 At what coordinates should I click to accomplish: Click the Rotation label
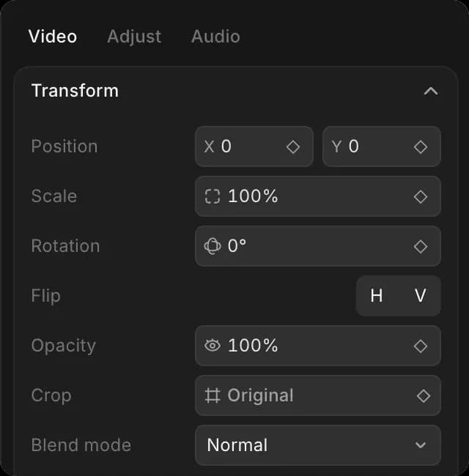(x=66, y=246)
